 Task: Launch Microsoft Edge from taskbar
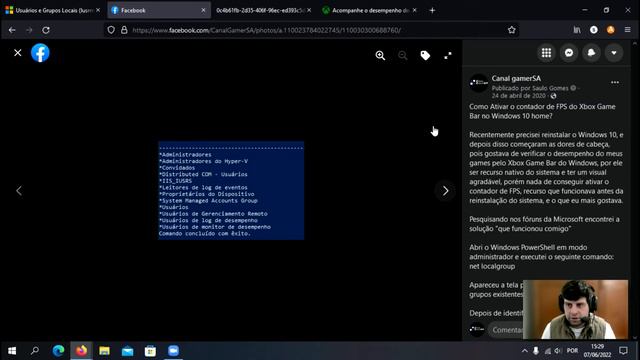coord(58,351)
